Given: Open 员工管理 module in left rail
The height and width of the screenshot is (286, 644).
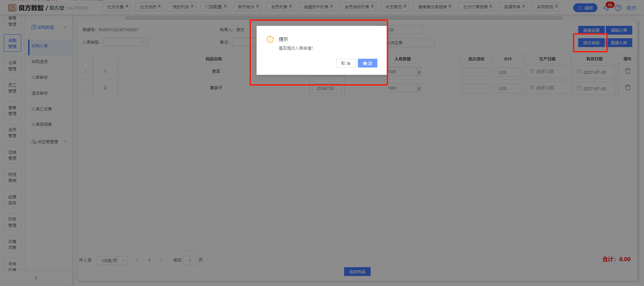Looking at the screenshot, I should click(12, 88).
